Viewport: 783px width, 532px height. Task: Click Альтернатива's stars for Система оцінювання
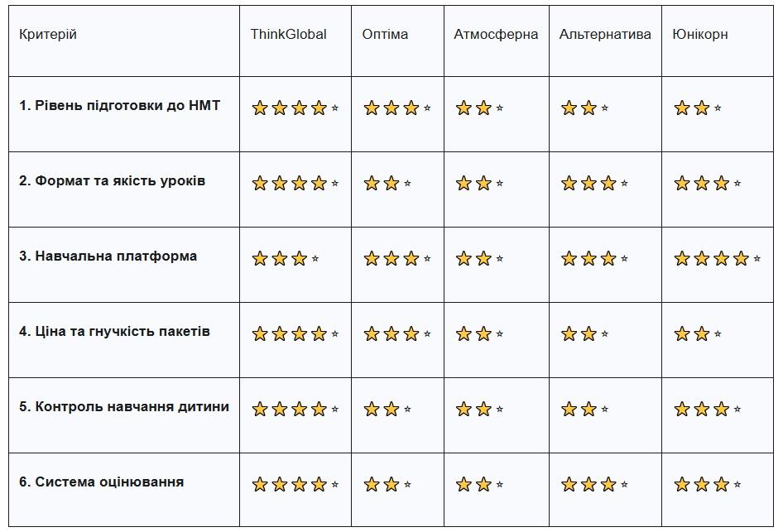coord(593,485)
